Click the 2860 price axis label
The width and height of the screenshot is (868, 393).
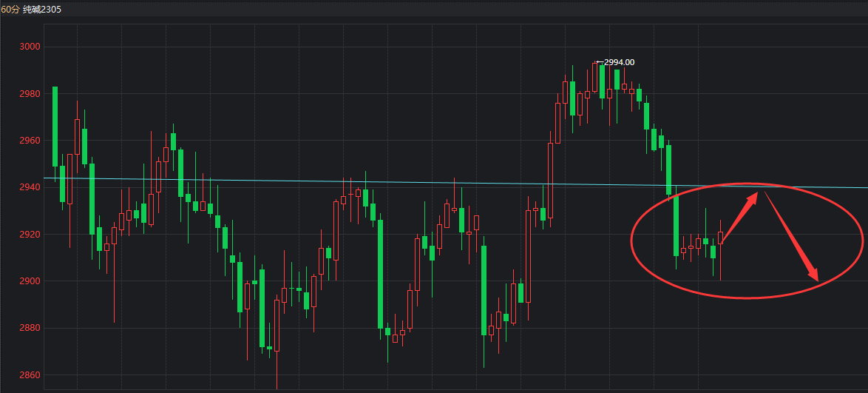click(30, 375)
